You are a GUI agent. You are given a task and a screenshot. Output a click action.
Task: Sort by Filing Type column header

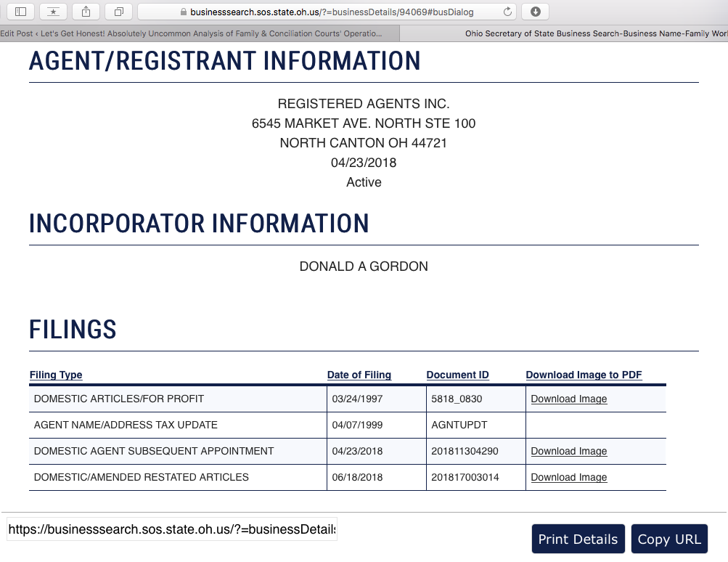tap(56, 375)
